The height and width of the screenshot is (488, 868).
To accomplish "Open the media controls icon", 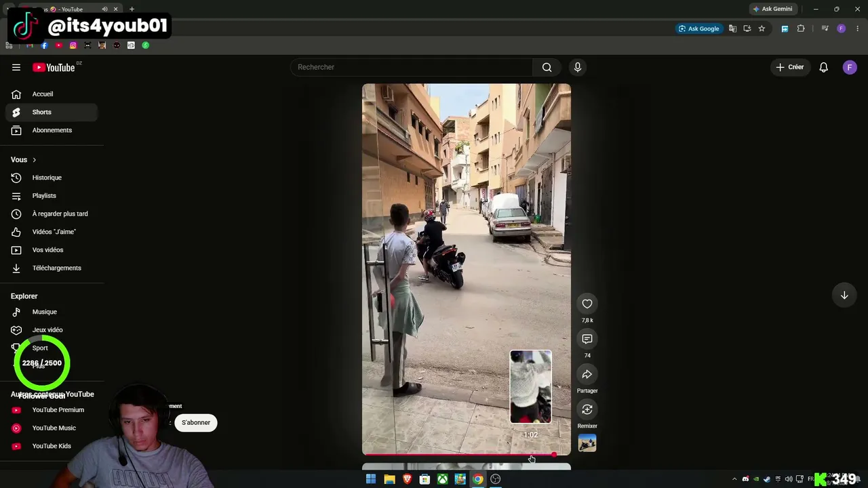I will tap(825, 28).
